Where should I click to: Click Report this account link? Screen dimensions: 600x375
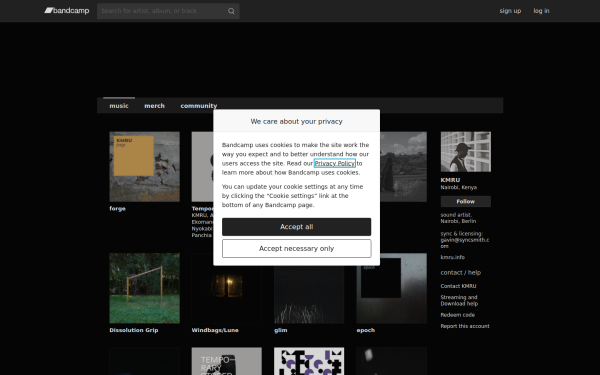(x=465, y=326)
